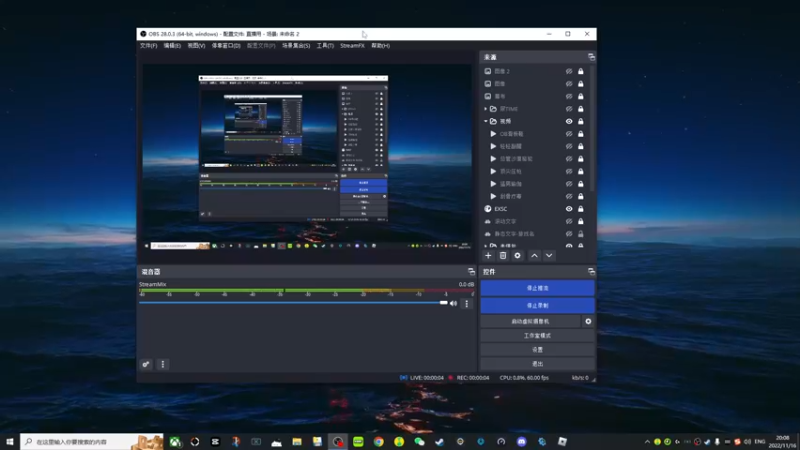Float the 混音器 mixer dock
This screenshot has height=450, width=800.
pos(471,272)
